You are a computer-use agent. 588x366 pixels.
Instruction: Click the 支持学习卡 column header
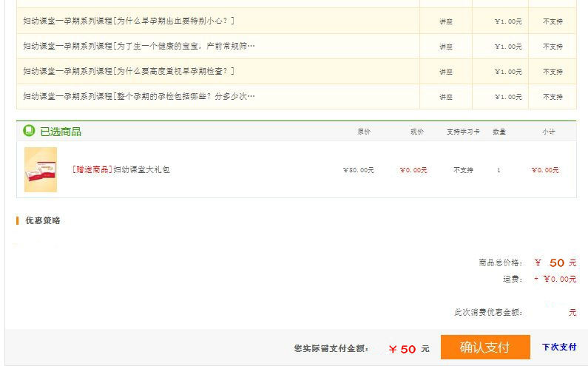coord(463,132)
